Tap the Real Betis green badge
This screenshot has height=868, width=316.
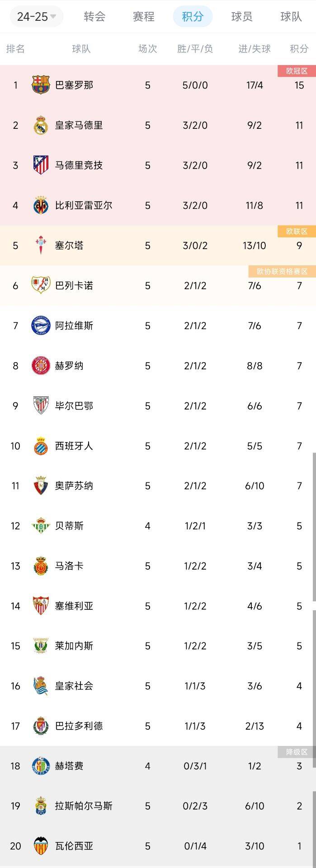click(41, 526)
